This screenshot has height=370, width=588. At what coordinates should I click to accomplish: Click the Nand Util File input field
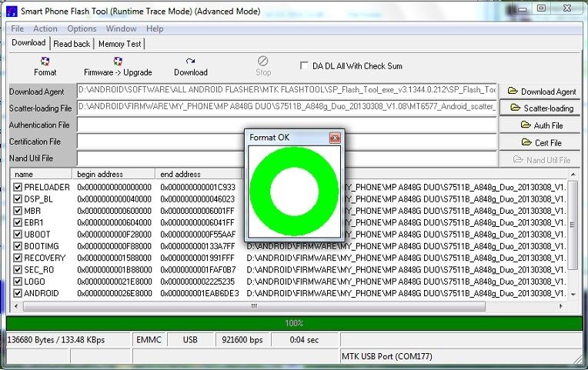[x=287, y=158]
